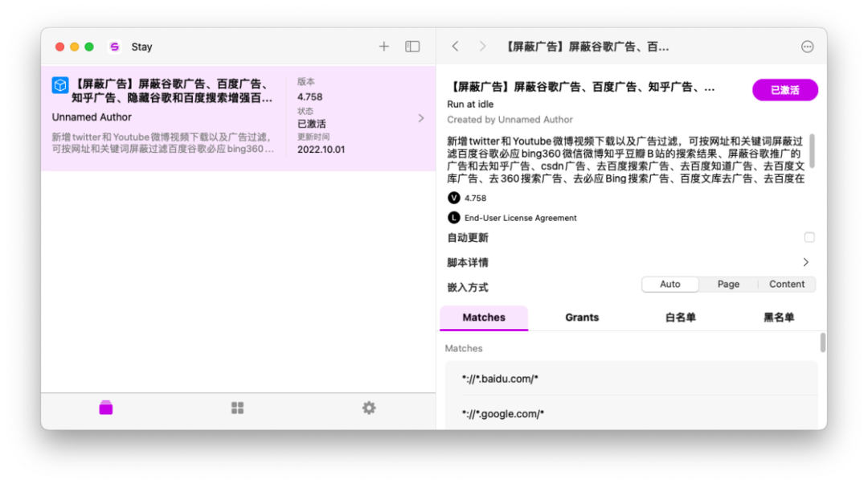
Task: Open script row chevron in list
Action: (x=421, y=118)
